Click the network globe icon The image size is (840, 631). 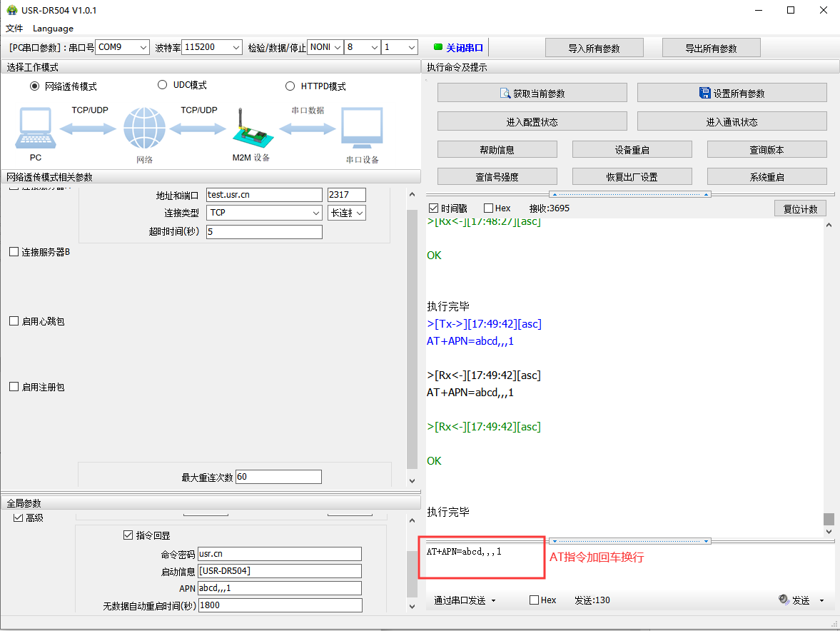pyautogui.click(x=144, y=128)
